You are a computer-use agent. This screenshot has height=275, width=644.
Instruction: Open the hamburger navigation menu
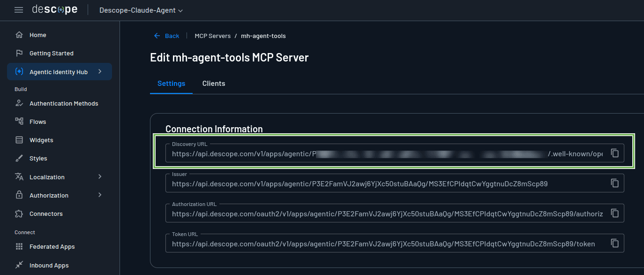[19, 10]
